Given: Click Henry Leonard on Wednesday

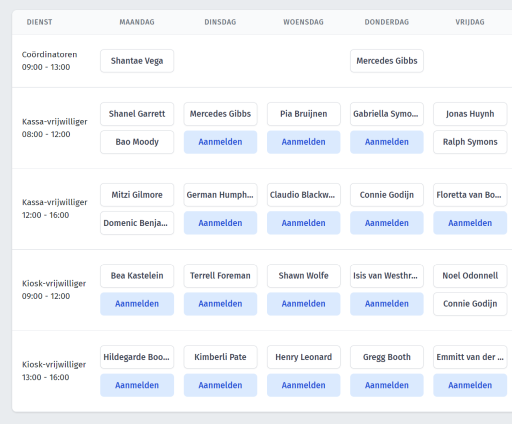Looking at the screenshot, I should tap(303, 357).
